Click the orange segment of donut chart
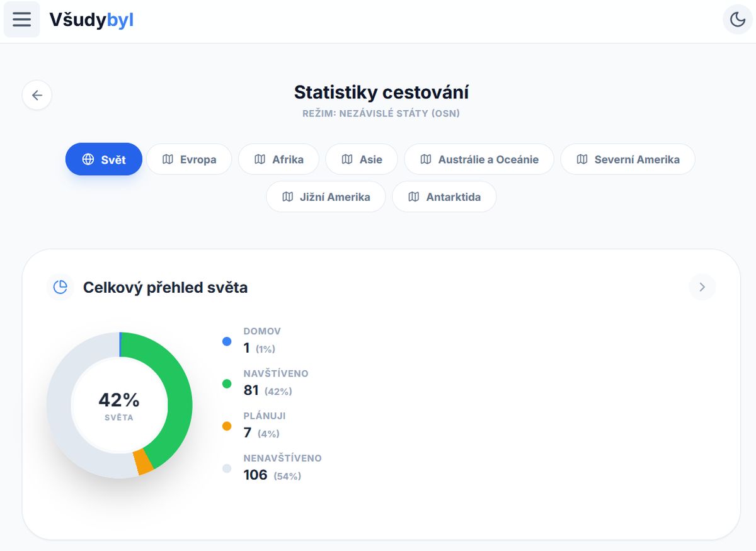This screenshot has height=551, width=756. point(144,463)
